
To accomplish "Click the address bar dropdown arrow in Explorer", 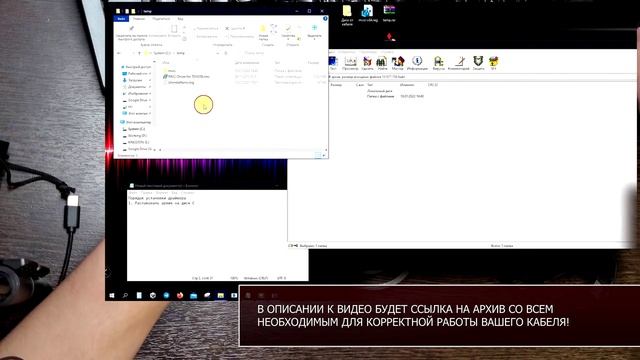I will click(x=218, y=53).
